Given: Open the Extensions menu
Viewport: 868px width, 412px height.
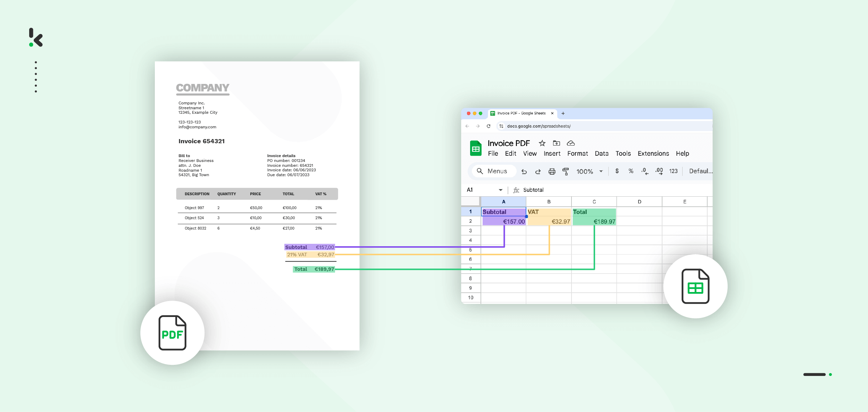Looking at the screenshot, I should tap(653, 154).
